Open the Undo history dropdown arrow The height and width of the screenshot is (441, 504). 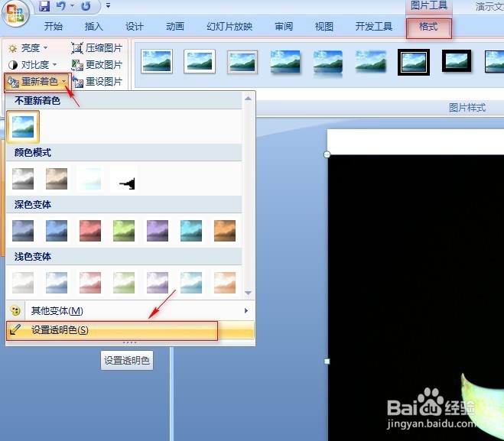coord(73,6)
